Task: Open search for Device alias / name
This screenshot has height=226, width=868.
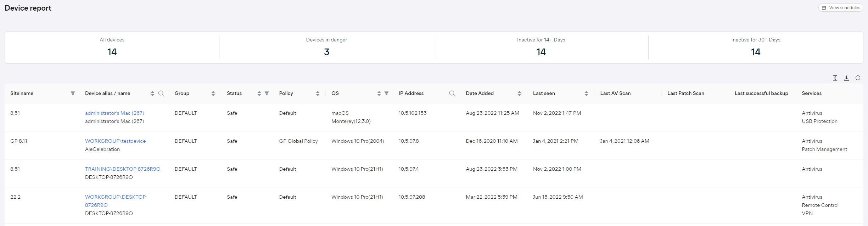Action: pyautogui.click(x=161, y=93)
